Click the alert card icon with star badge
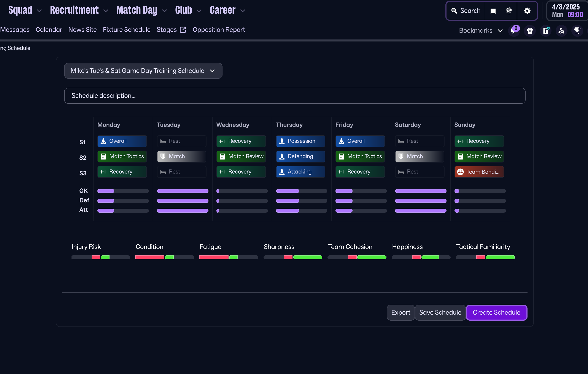This screenshot has width=588, height=374. [x=546, y=31]
